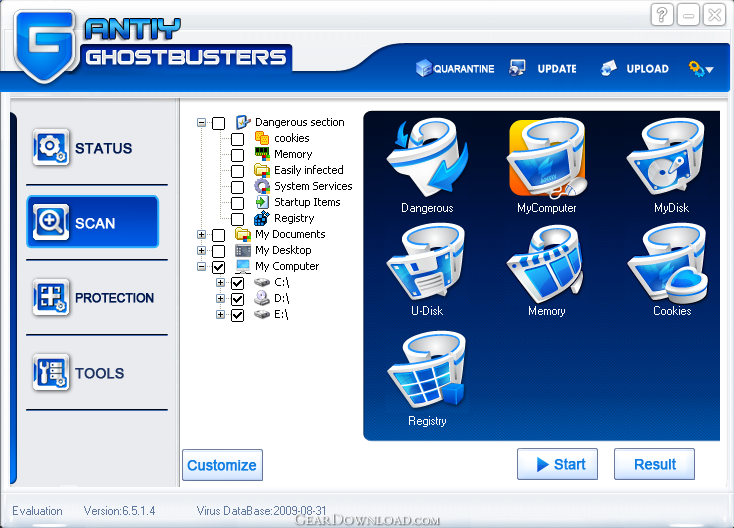Click the D:\ optical drive icon
This screenshot has height=528, width=734.
(262, 298)
